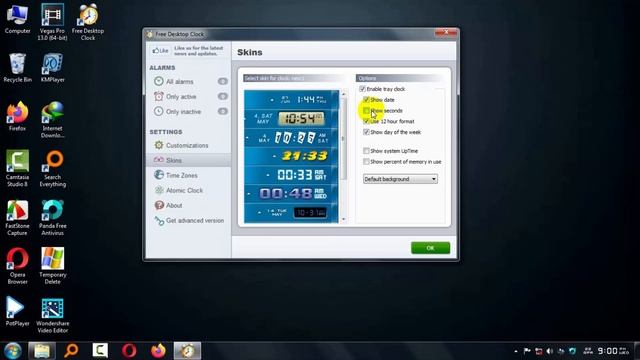This screenshot has width=640, height=360.
Task: Choose the 00:48 AM WED clock skin
Action: [x=291, y=193]
